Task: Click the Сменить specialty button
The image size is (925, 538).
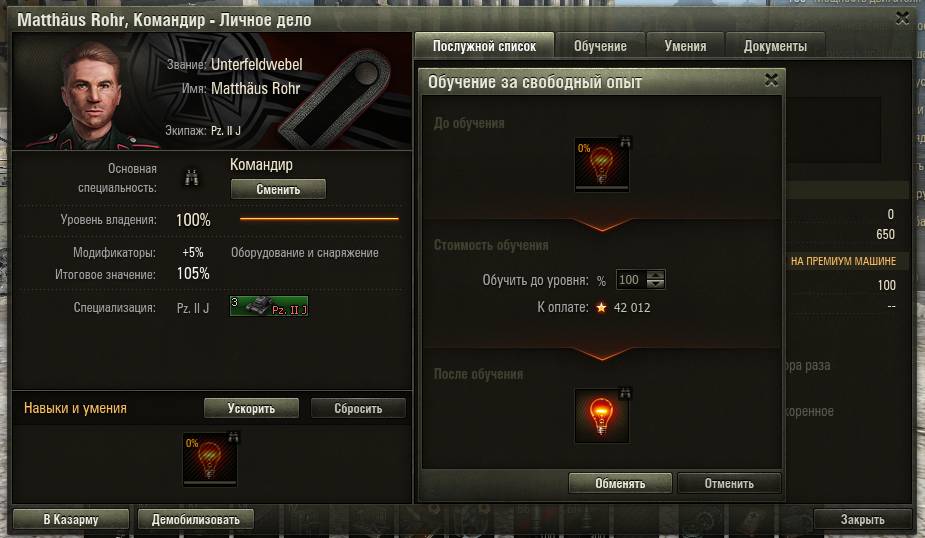Action: (x=278, y=189)
